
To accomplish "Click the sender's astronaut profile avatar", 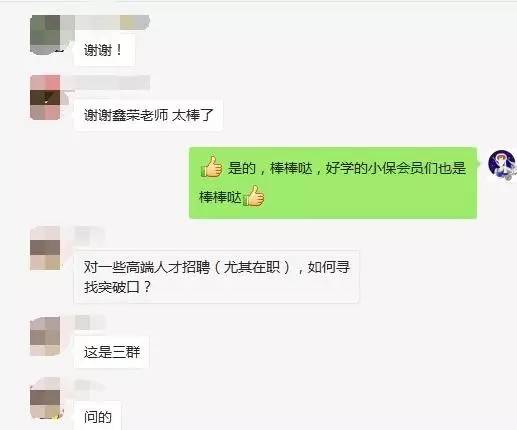I will click(x=501, y=164).
